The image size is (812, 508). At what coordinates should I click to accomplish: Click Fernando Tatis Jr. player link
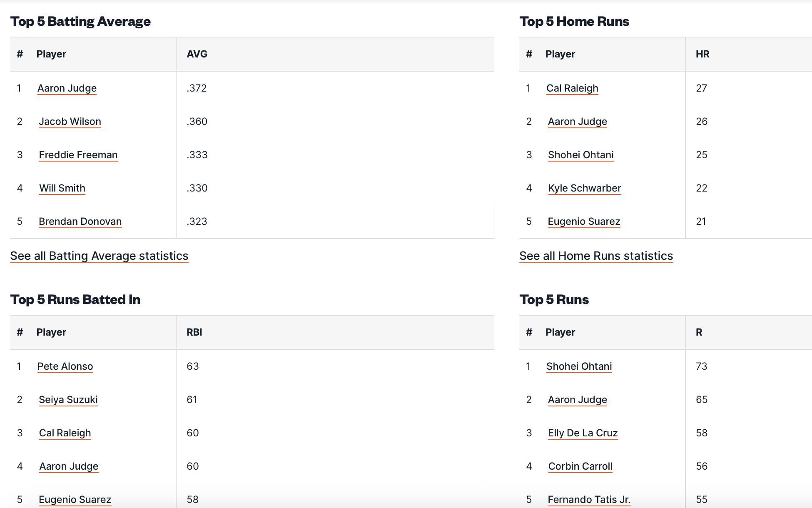589,500
